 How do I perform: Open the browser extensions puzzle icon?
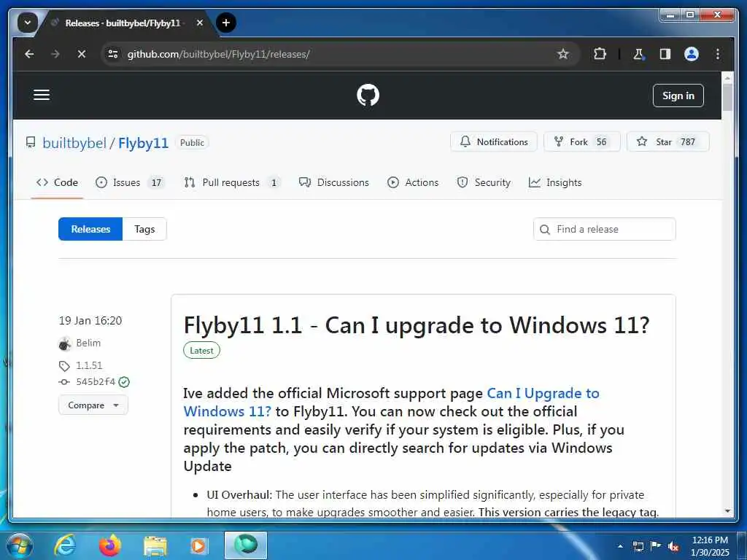tap(600, 54)
